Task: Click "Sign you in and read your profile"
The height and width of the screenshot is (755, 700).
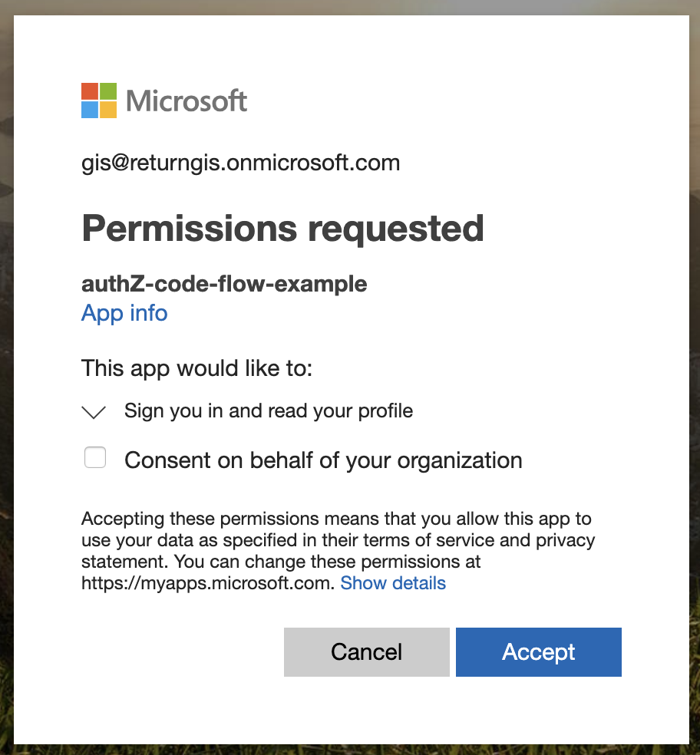Action: [269, 411]
